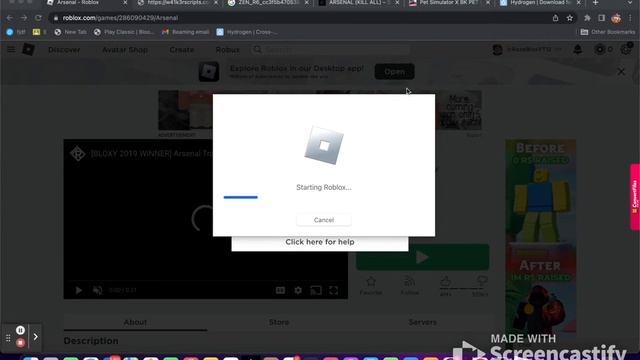The image size is (640, 360).
Task: Expand the Other Bookmarks folder
Action: pos(608,32)
